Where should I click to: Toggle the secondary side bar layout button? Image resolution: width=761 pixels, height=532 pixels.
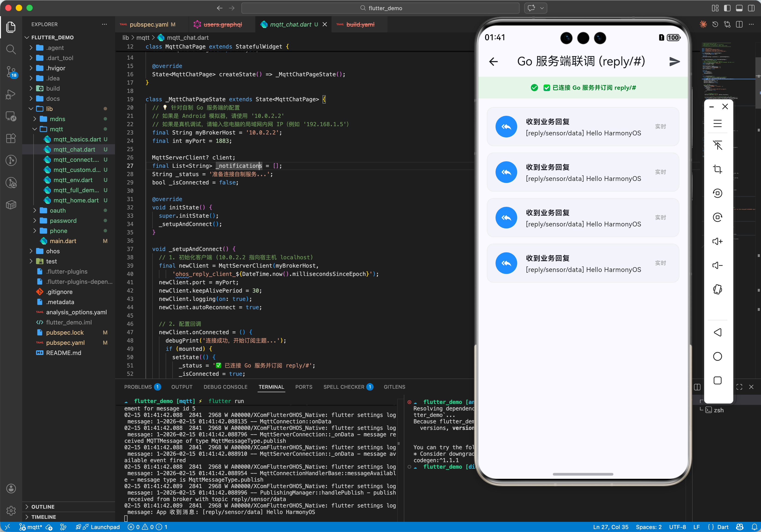pyautogui.click(x=751, y=8)
